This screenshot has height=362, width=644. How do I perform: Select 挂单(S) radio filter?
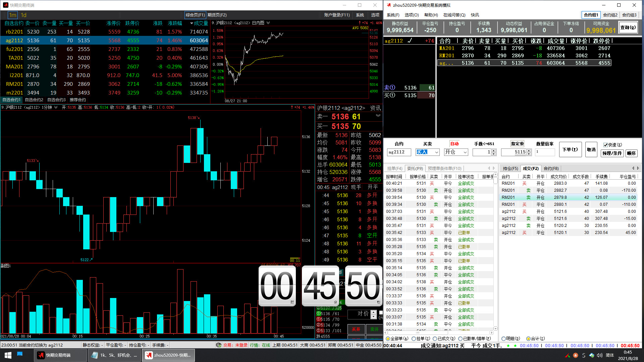pyautogui.click(x=414, y=339)
